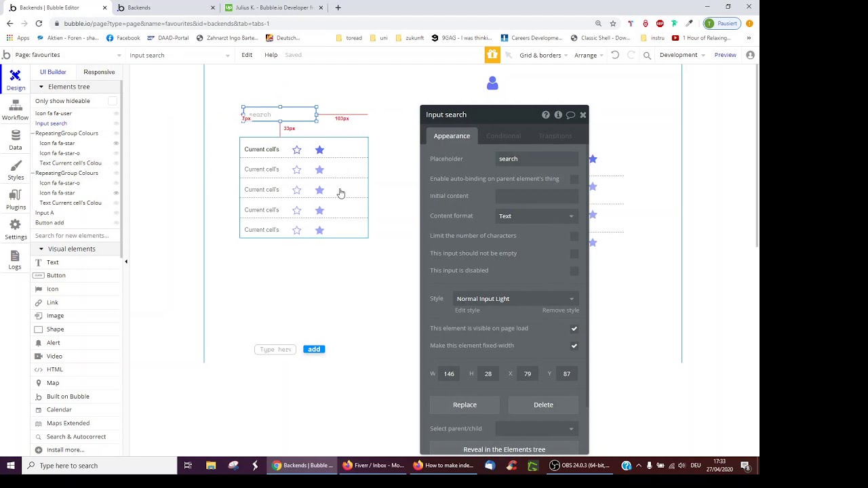Viewport: 868px width, 488px height.
Task: Open the Styles section
Action: (x=16, y=170)
